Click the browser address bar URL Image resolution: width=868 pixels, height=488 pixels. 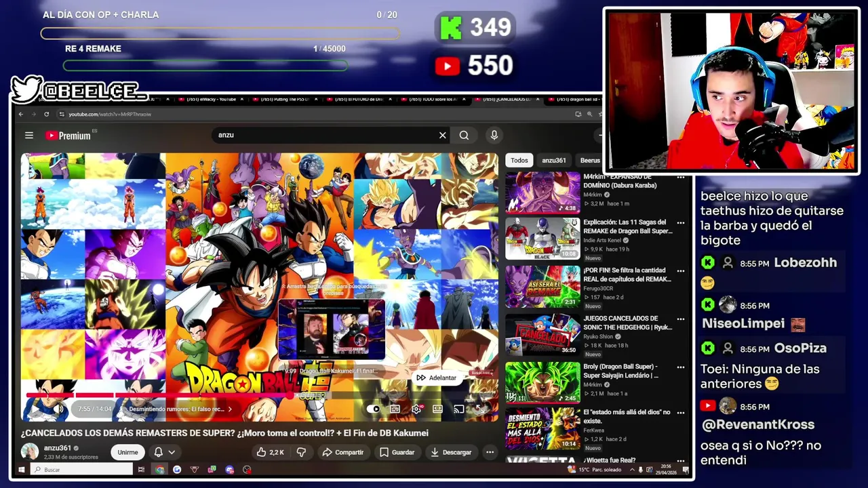(x=110, y=115)
